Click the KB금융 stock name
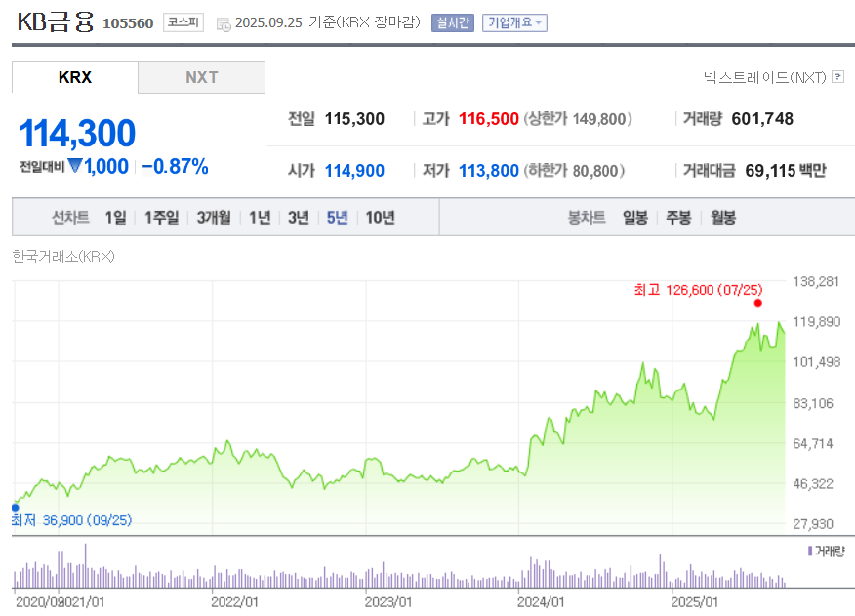The width and height of the screenshot is (855, 616). click(57, 22)
